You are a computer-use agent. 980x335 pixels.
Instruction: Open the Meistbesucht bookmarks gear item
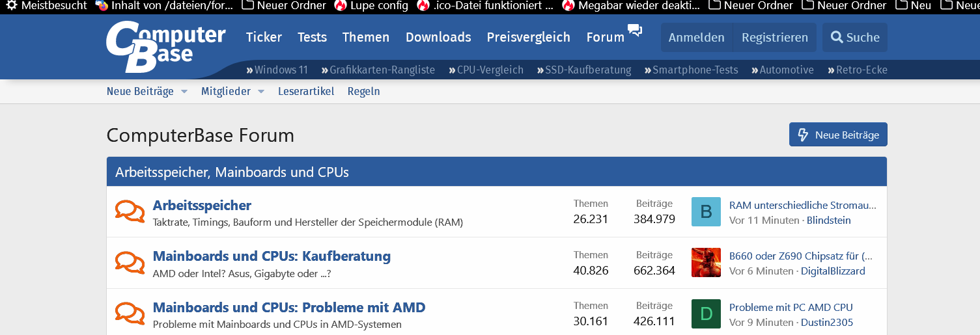coord(46,6)
